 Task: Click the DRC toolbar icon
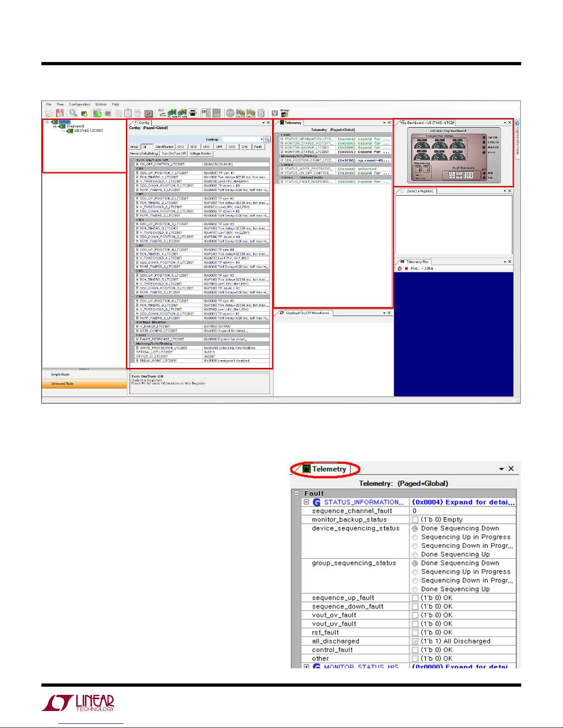coord(148,113)
